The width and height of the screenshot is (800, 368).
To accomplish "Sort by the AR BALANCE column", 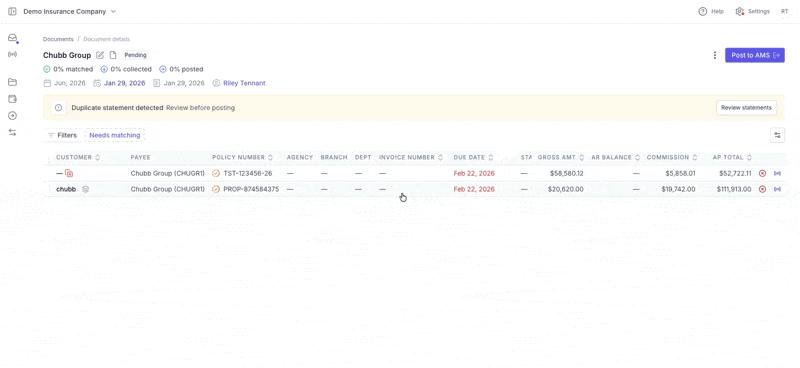I will pos(615,157).
